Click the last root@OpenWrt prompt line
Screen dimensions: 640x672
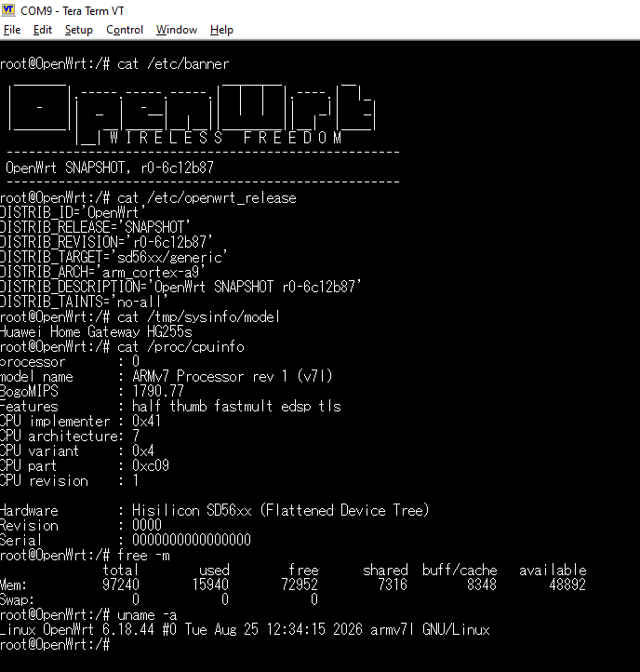click(55, 645)
